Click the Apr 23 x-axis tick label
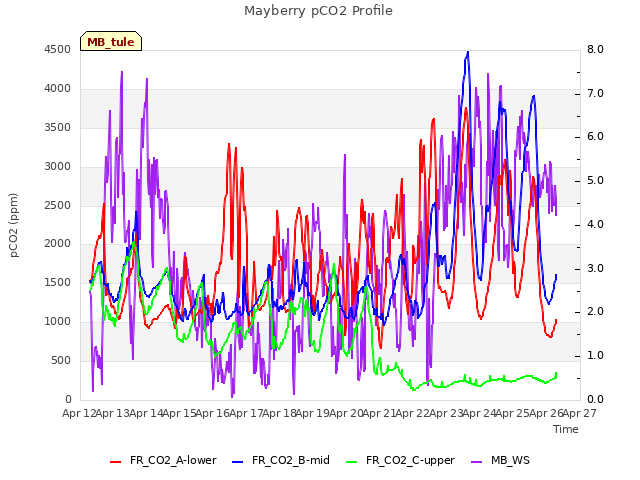This screenshot has height=480, width=640. 446,413
